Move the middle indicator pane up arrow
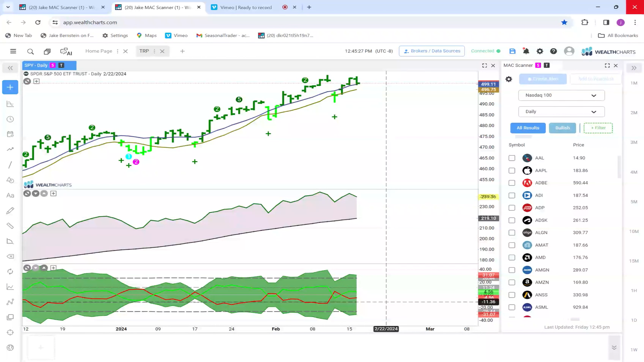 (44, 193)
